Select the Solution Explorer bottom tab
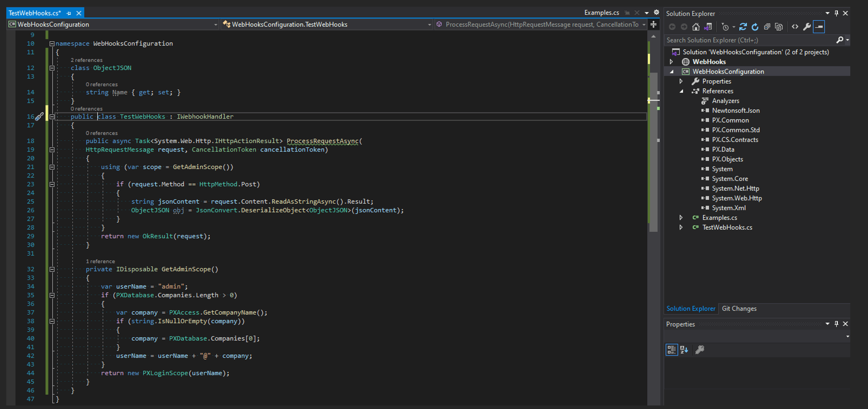The image size is (868, 409). tap(690, 308)
